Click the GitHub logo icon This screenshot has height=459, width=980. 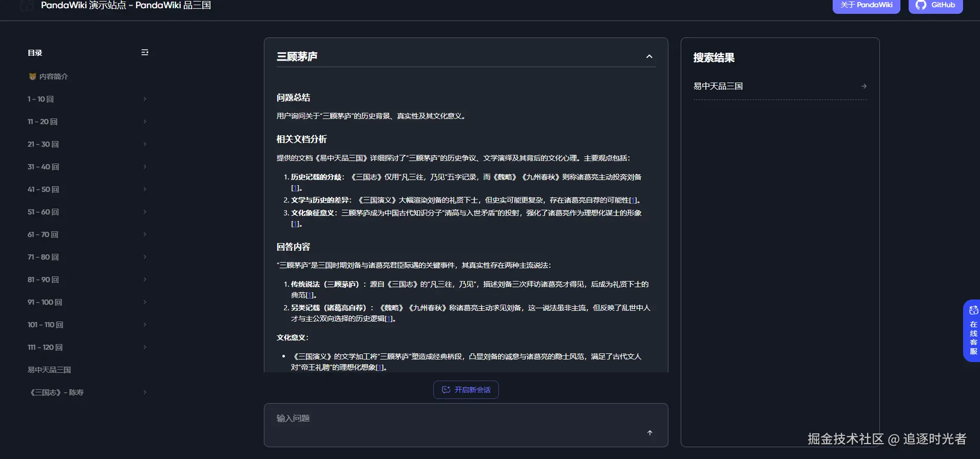click(921, 5)
